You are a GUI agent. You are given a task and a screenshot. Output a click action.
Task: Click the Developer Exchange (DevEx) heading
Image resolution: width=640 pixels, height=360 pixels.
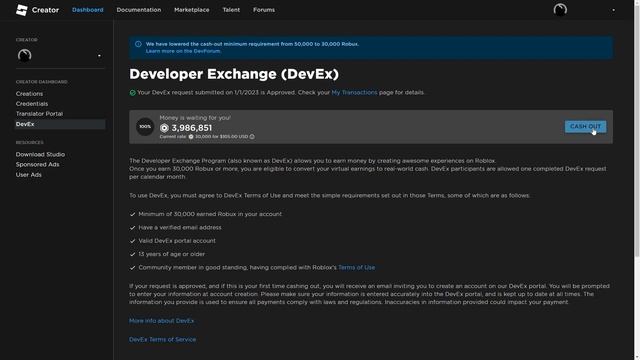click(x=234, y=74)
